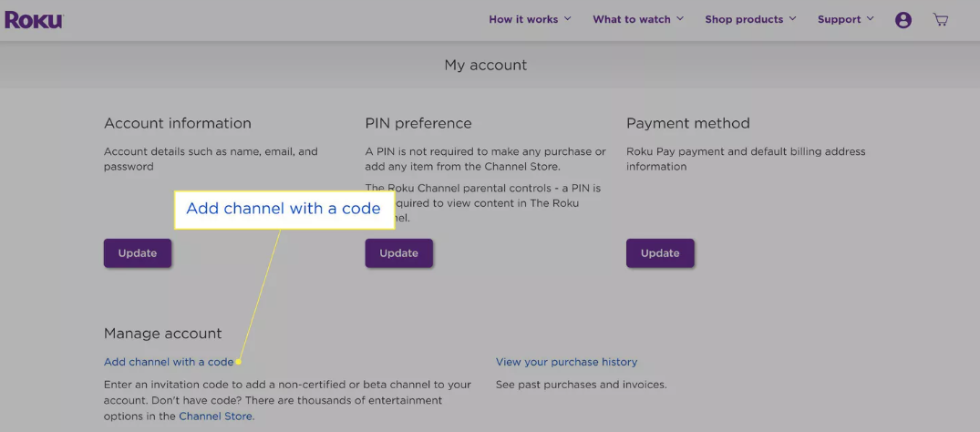Click the PIN preference heading

pos(418,123)
